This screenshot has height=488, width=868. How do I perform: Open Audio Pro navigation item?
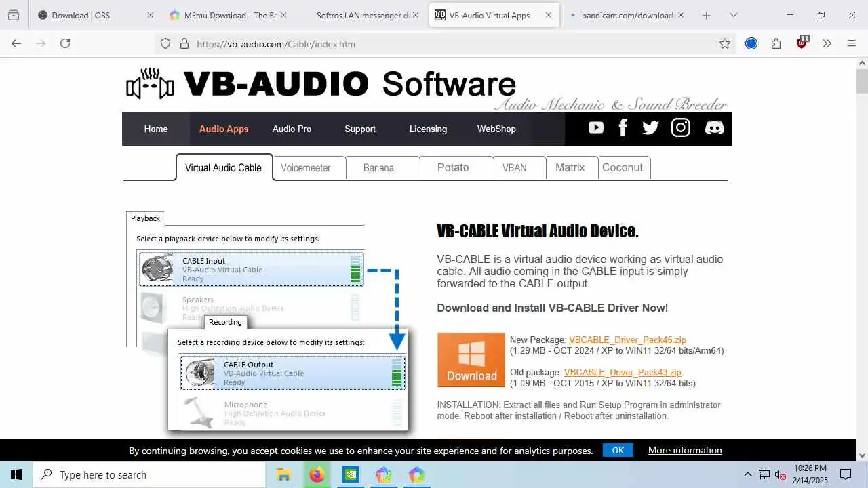(292, 129)
